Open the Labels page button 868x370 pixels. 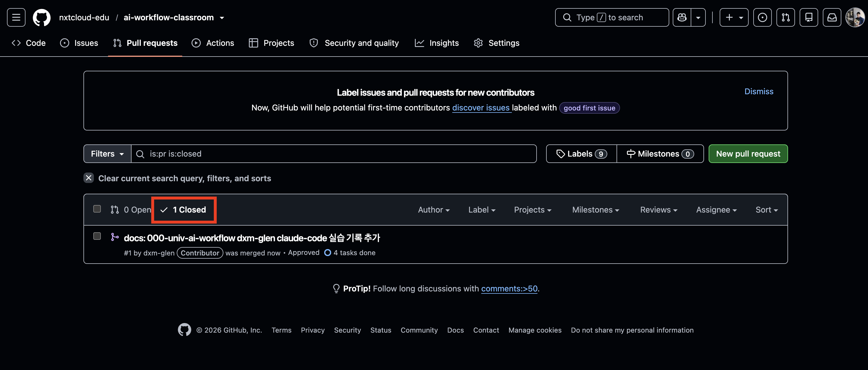[581, 154]
